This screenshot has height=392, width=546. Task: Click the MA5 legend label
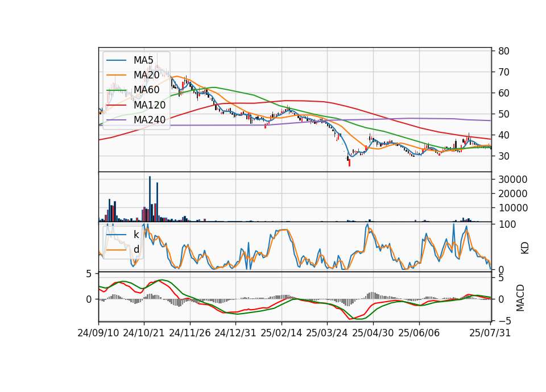143,60
